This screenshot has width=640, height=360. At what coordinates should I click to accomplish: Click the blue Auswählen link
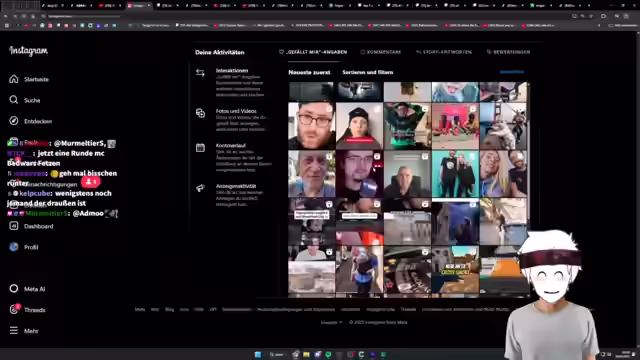[x=512, y=72]
